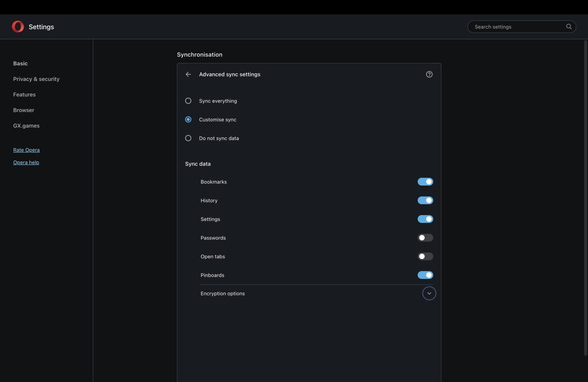Viewport: 588px width, 382px height.
Task: Enable Open tabs syncing
Action: (x=425, y=256)
